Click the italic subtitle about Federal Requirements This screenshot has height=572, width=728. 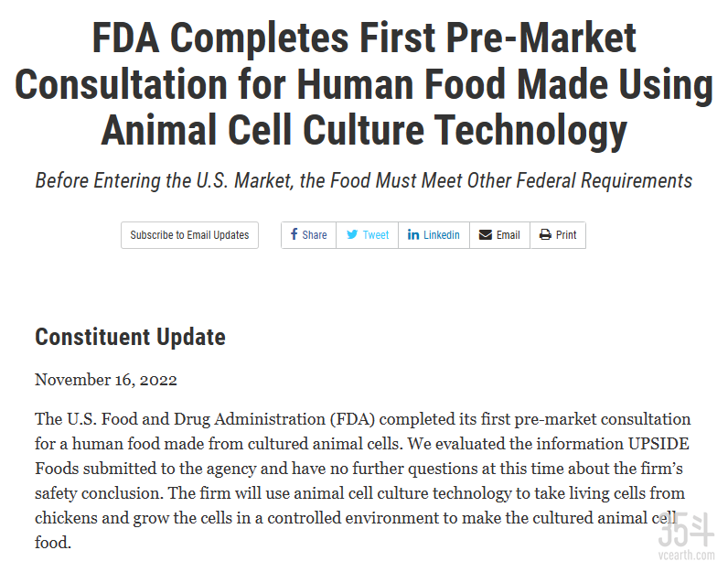[364, 180]
